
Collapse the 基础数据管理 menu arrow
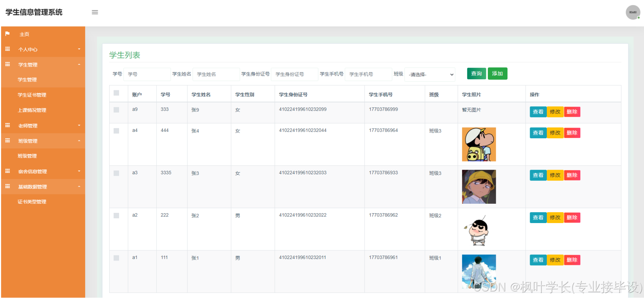[79, 187]
